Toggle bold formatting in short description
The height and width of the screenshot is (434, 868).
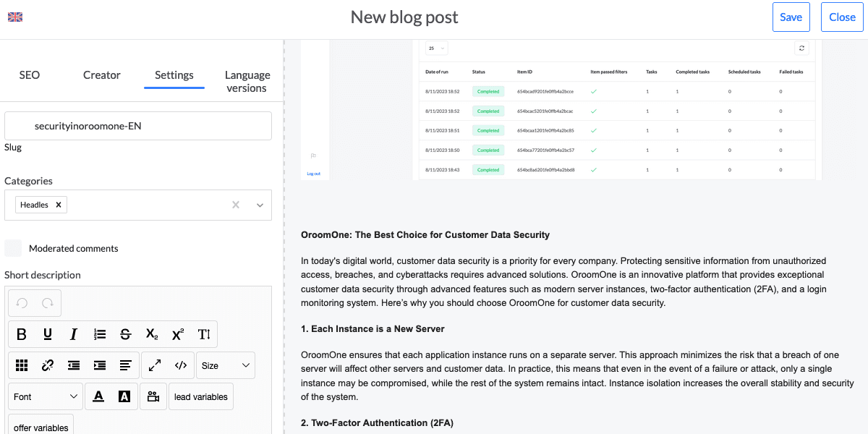click(x=22, y=334)
